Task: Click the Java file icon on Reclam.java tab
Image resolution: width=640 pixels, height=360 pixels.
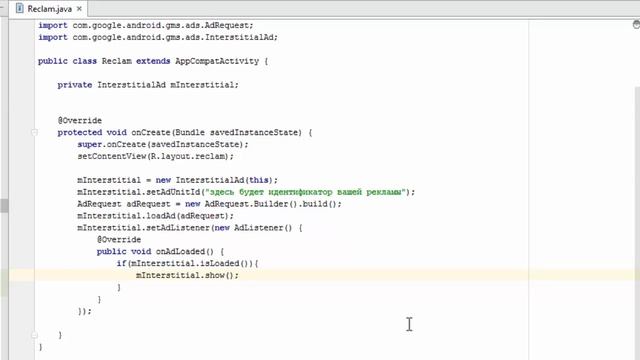Action: (x=19, y=8)
